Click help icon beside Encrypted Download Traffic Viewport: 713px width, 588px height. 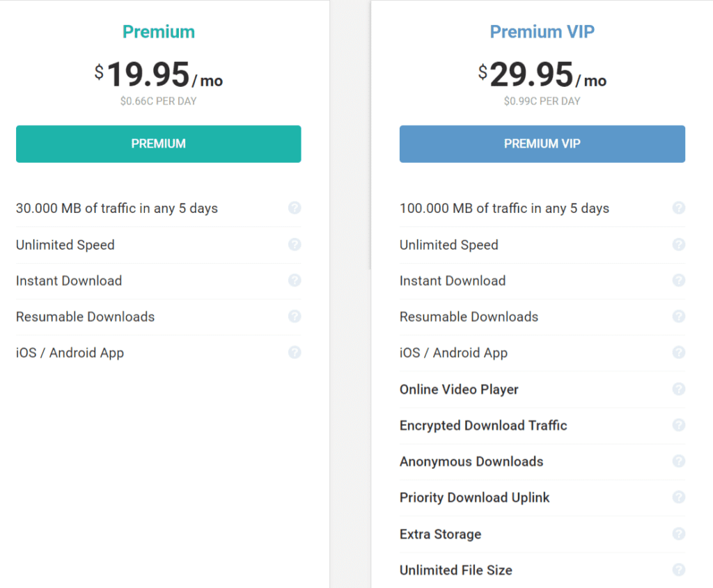click(x=679, y=425)
